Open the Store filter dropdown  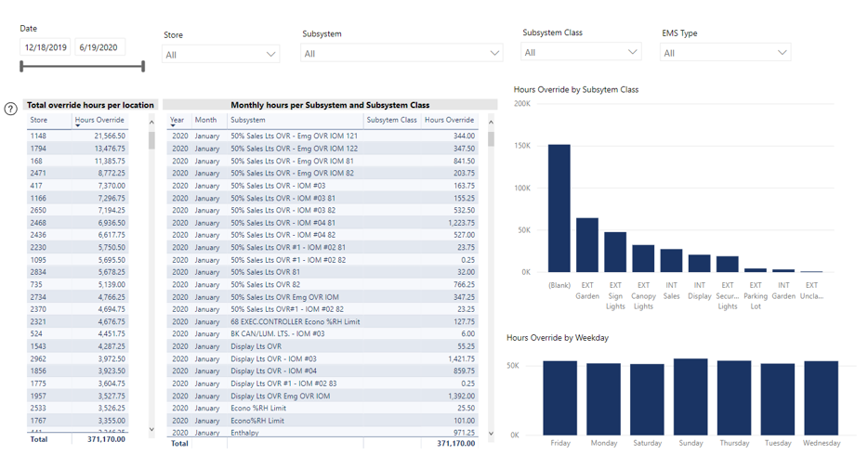tap(220, 55)
